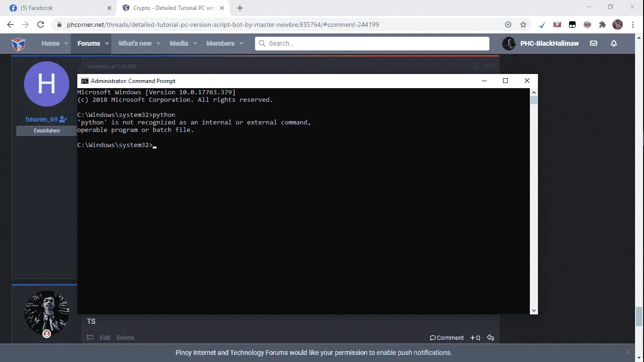Bookmark this page with the star icon
Screen dimensions: 644x362
pyautogui.click(x=523, y=25)
